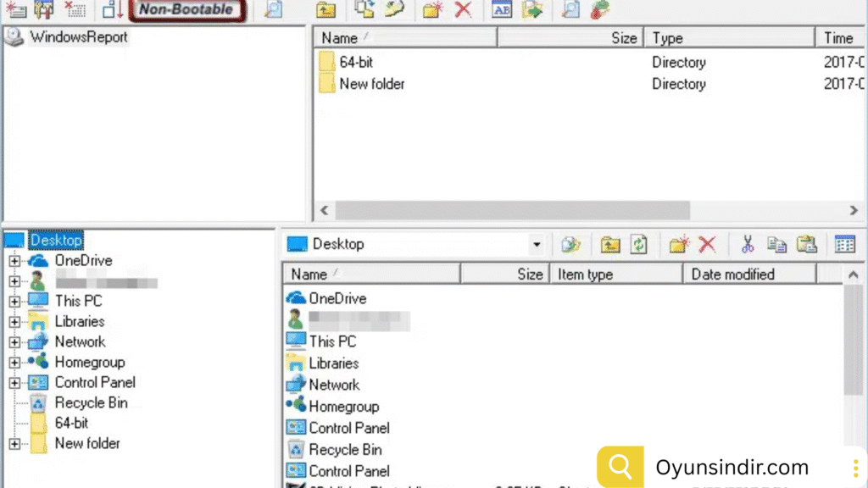The height and width of the screenshot is (488, 868).
Task: Click the rename (AB) icon in ISO toolbar
Action: coord(502,10)
